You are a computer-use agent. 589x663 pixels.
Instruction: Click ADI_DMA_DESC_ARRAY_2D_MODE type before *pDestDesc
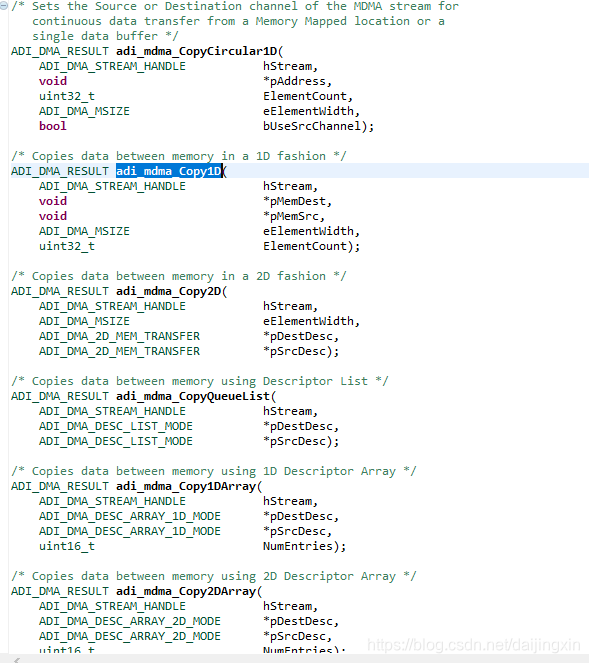[x=130, y=621]
